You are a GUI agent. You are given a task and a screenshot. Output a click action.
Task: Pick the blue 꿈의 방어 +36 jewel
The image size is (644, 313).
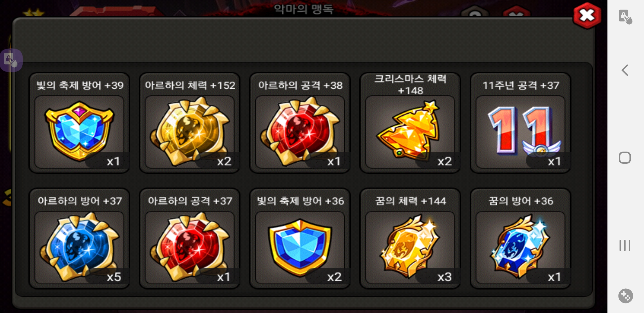click(x=520, y=248)
